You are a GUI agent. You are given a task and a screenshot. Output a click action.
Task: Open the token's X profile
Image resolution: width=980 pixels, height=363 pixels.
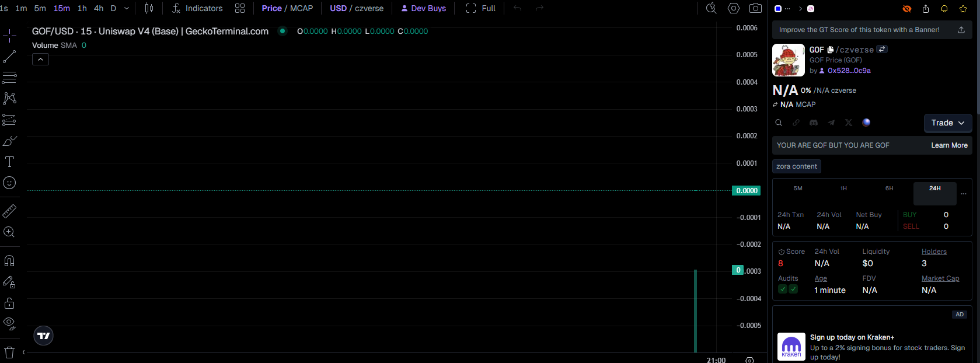849,123
